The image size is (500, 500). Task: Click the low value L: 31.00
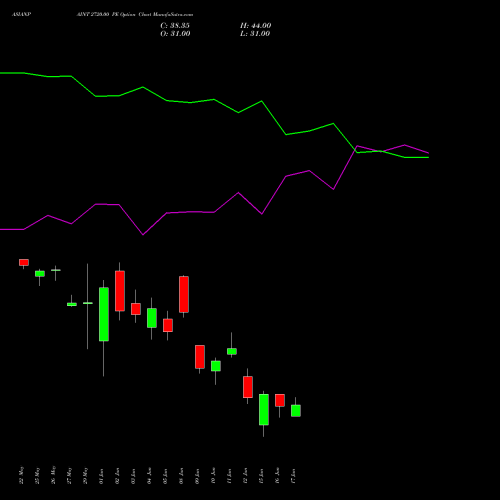[255, 34]
